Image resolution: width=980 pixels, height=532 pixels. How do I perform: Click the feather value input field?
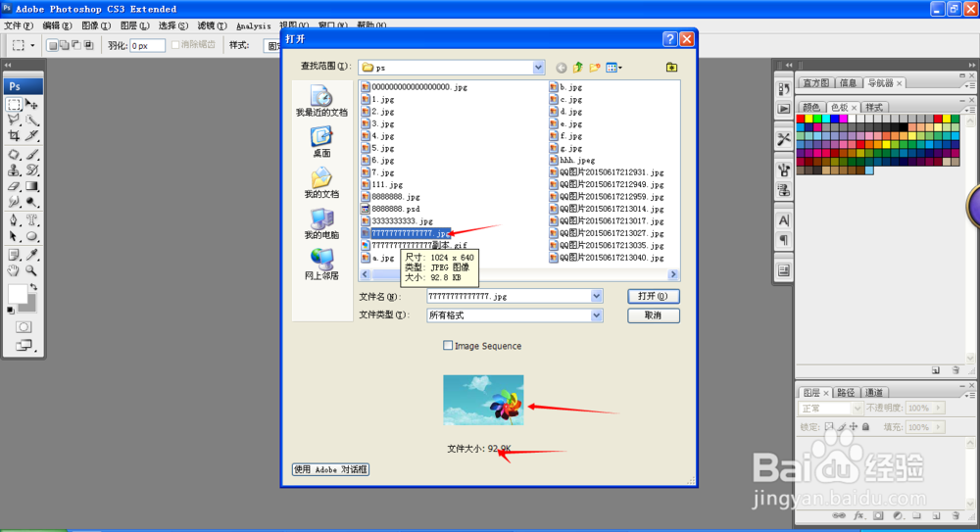[148, 46]
